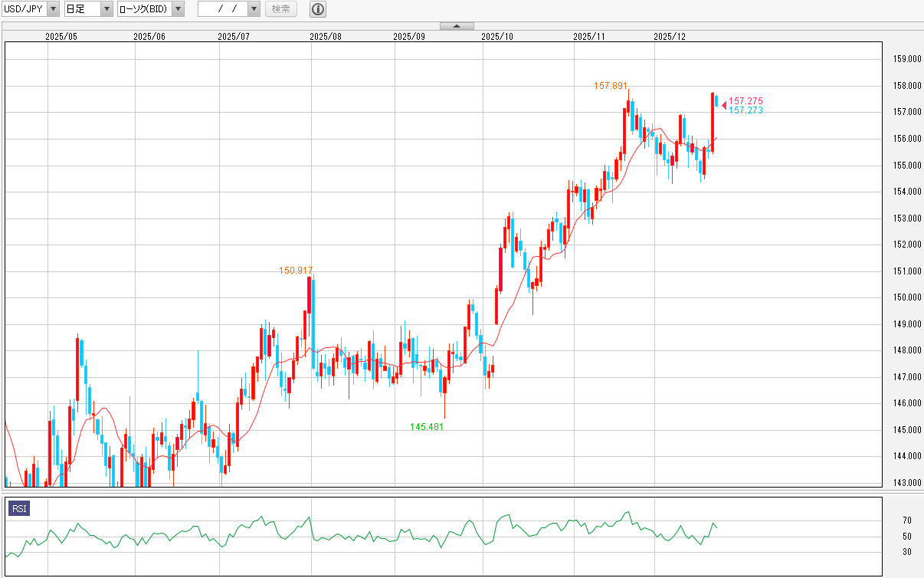
Task: Click the 157.275 current price label
Action: 745,101
